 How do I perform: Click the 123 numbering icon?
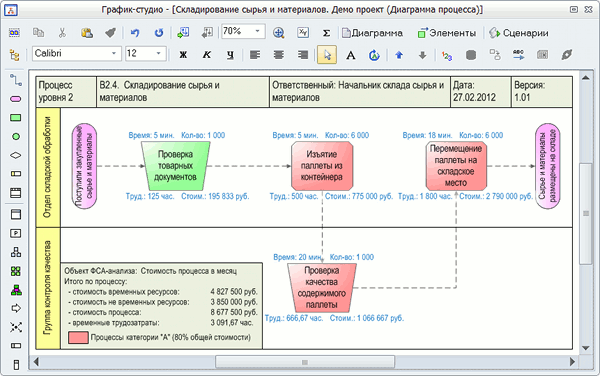447,56
